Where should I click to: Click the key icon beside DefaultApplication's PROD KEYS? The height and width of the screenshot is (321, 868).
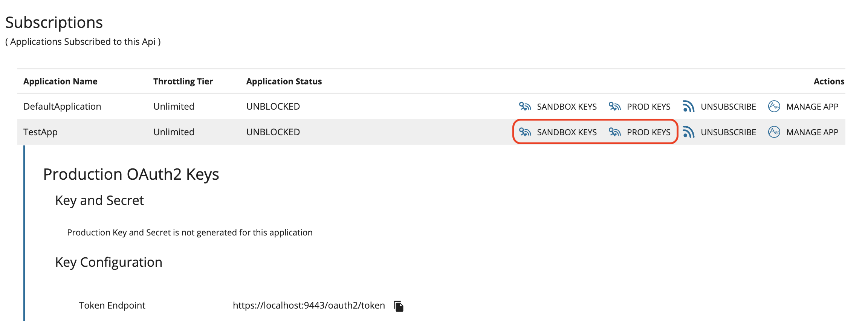click(614, 107)
